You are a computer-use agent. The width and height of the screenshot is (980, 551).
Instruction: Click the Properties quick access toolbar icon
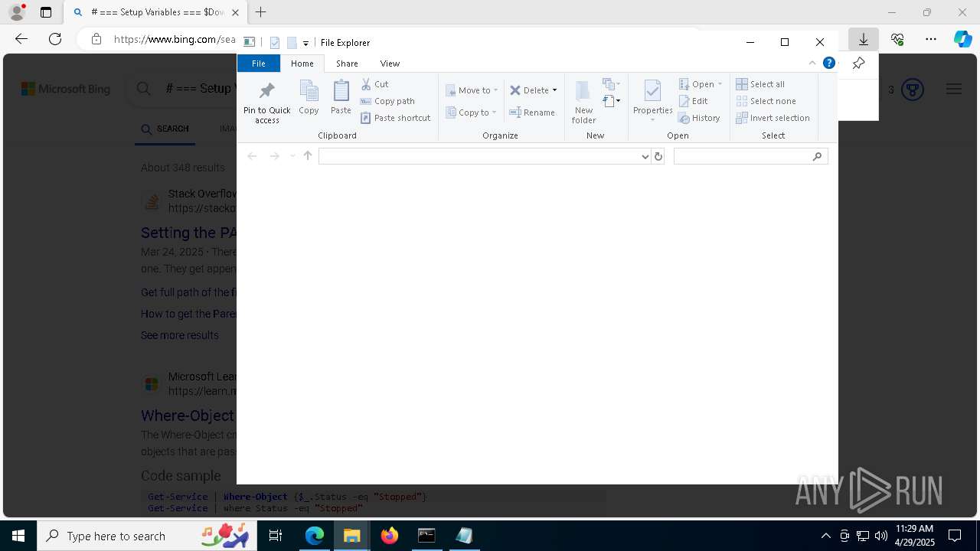click(x=275, y=43)
